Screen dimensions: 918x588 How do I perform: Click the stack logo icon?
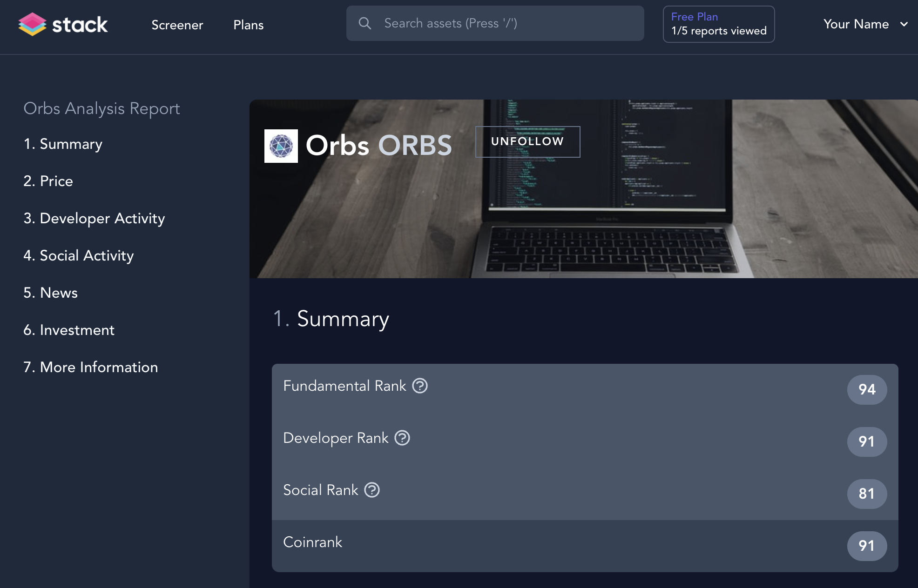tap(32, 24)
